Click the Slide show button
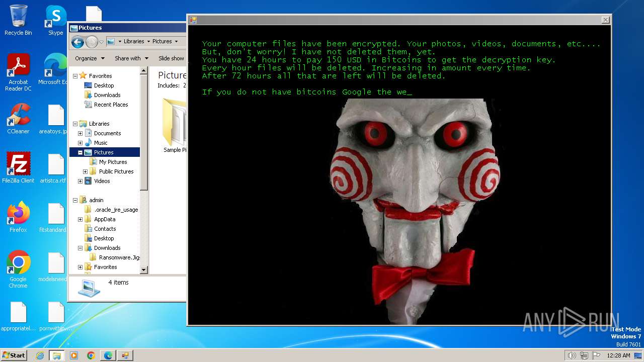 [x=171, y=58]
